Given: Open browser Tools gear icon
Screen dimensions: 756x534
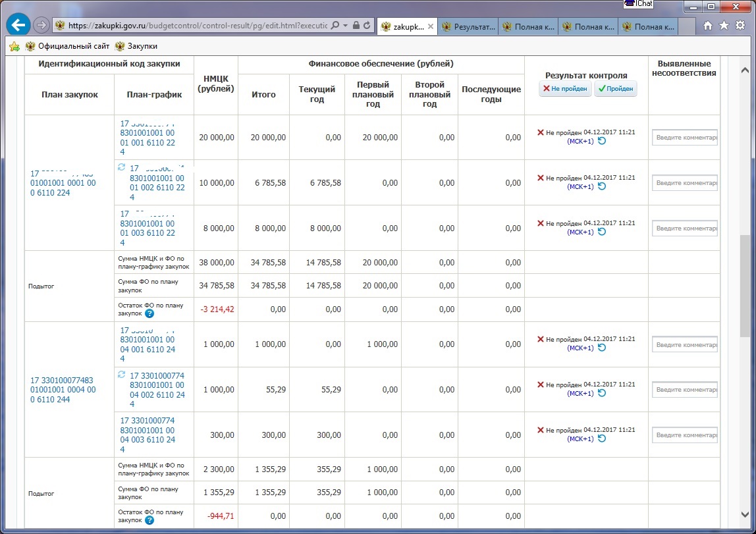Looking at the screenshot, I should tap(740, 26).
